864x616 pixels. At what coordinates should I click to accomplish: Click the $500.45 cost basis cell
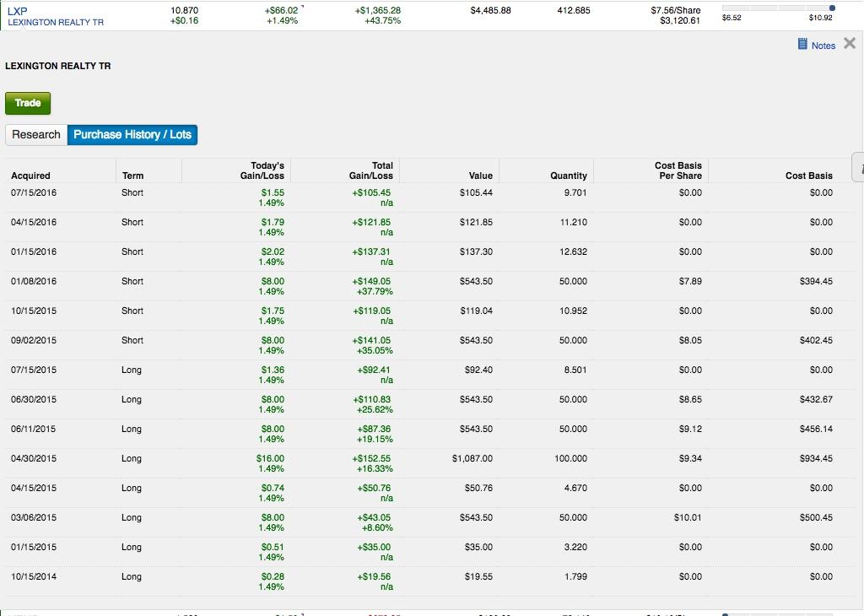(816, 518)
